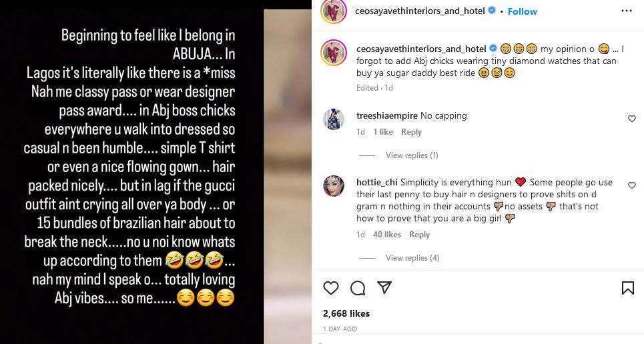Follow ceosayavethinteriors_and_hotel
Image resolution: width=644 pixels, height=344 pixels.
tap(523, 11)
